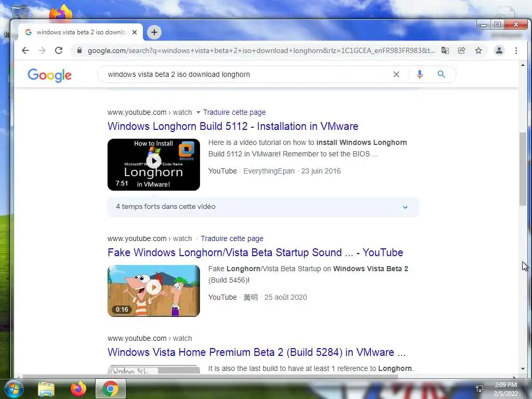The height and width of the screenshot is (399, 532).
Task: Click the address bar URL
Action: coord(261,50)
